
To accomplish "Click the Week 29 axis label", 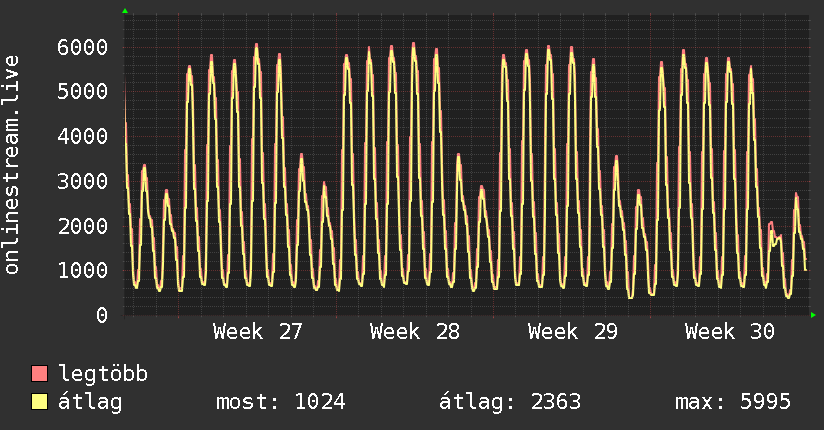I will pyautogui.click(x=572, y=332).
